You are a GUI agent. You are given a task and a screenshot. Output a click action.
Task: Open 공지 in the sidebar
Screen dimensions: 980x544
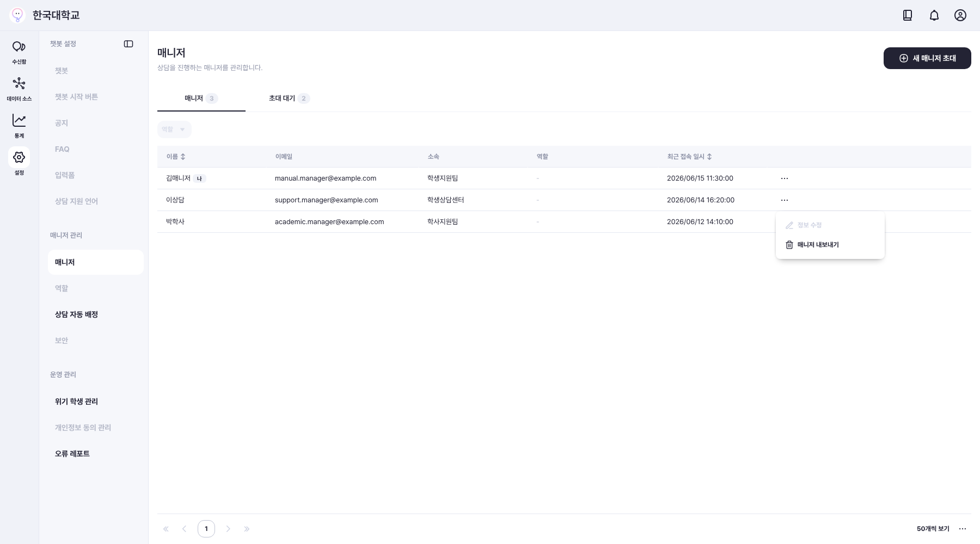tap(96, 123)
